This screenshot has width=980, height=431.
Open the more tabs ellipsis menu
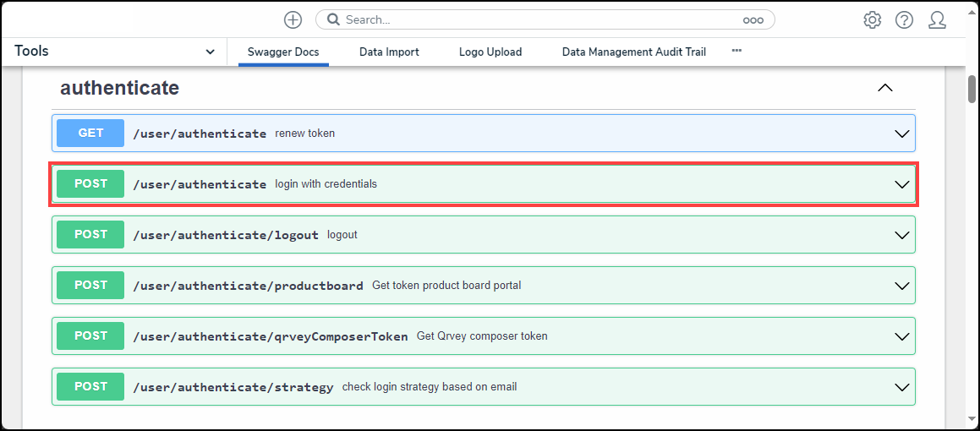tap(736, 52)
